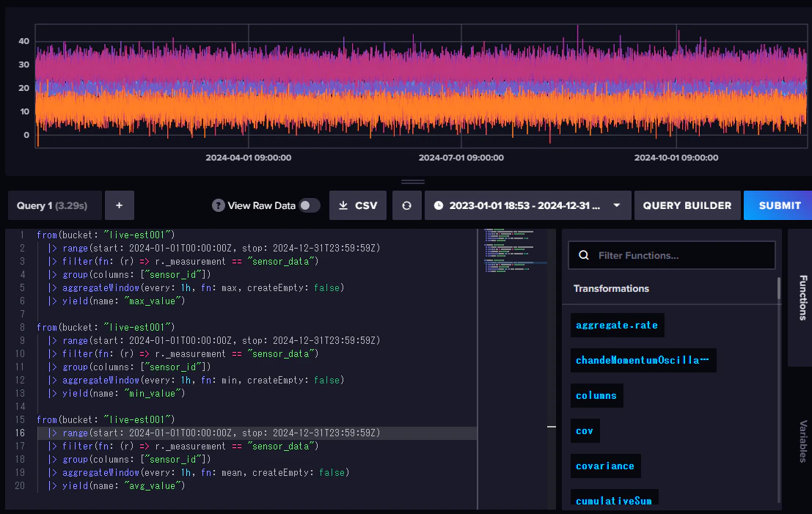812x514 pixels.
Task: Select the Query 1 tab
Action: (x=54, y=205)
